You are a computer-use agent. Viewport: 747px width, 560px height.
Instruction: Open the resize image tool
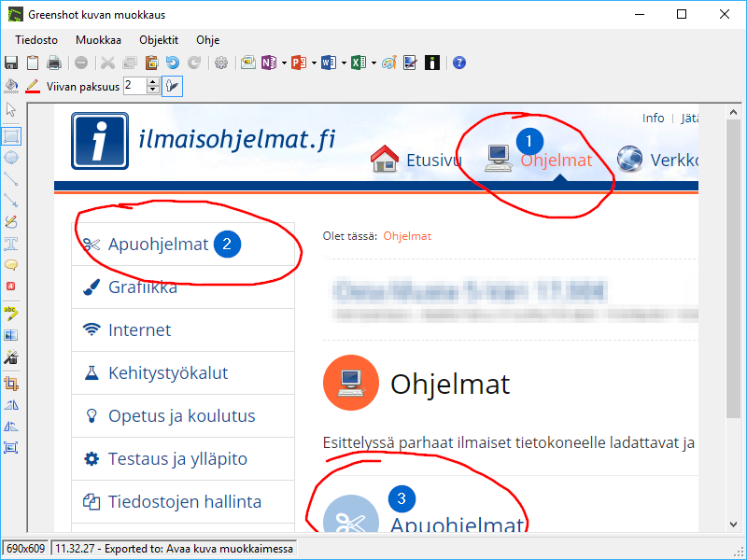(11, 448)
